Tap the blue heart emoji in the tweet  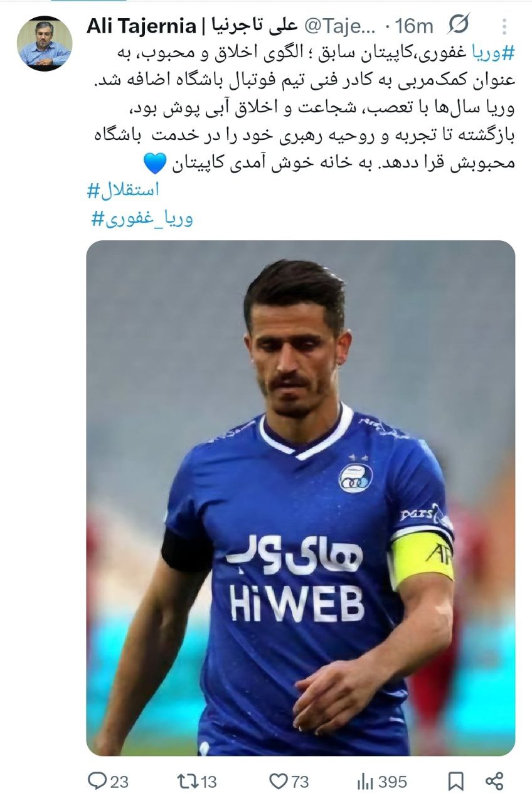coord(155,162)
